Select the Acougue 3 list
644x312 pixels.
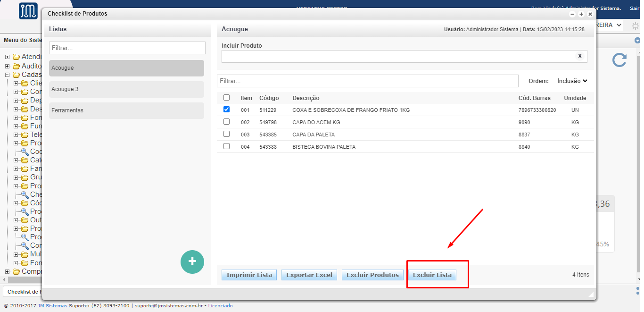(126, 89)
